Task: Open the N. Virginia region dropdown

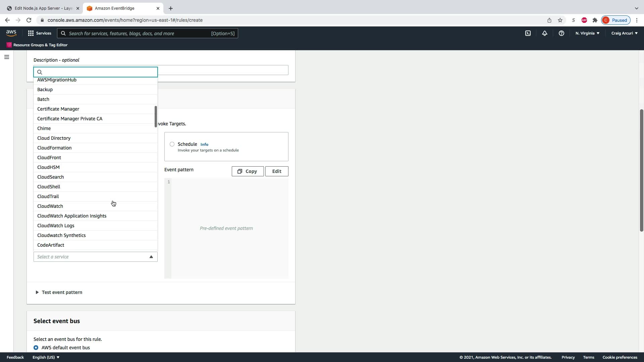Action: [x=587, y=33]
